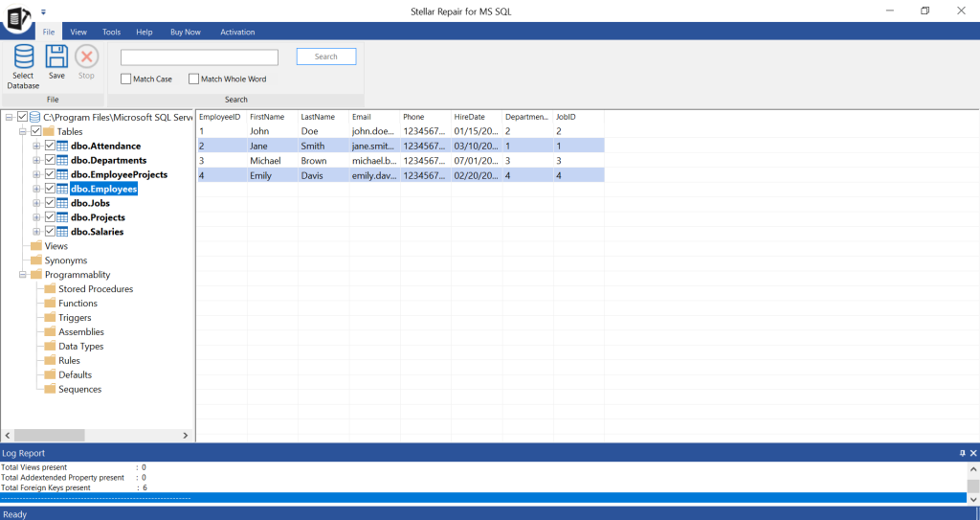Collapse the Tables folder node
The image size is (980, 520).
click(x=23, y=132)
